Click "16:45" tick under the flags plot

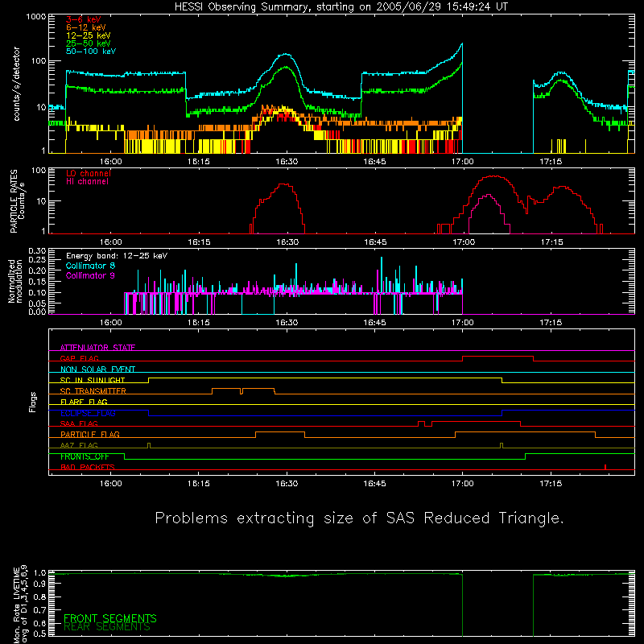coord(374,484)
